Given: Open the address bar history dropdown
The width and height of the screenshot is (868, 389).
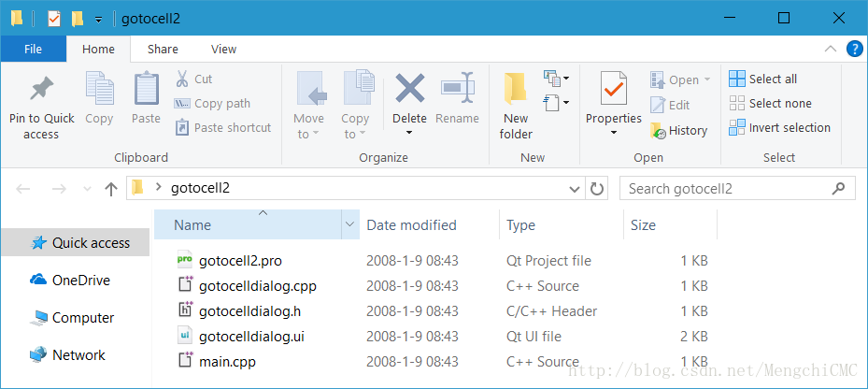Looking at the screenshot, I should pyautogui.click(x=576, y=188).
